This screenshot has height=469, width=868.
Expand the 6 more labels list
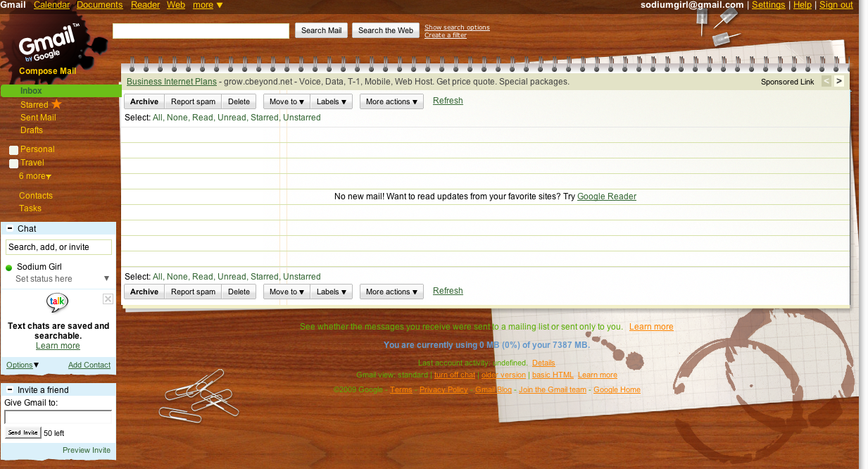(x=35, y=176)
